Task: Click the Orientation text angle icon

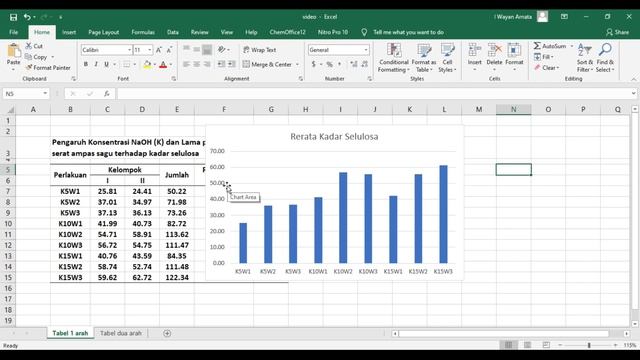Action: [x=222, y=49]
